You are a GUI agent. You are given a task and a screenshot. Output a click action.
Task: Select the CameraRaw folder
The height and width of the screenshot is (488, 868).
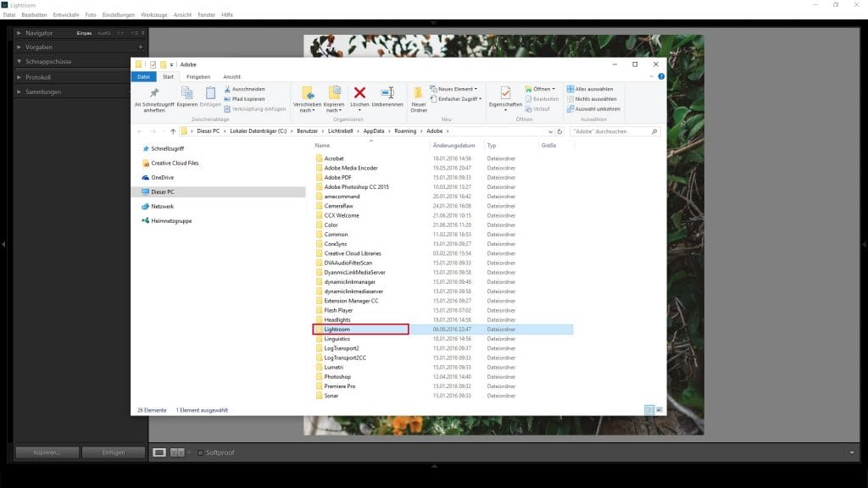tap(338, 206)
